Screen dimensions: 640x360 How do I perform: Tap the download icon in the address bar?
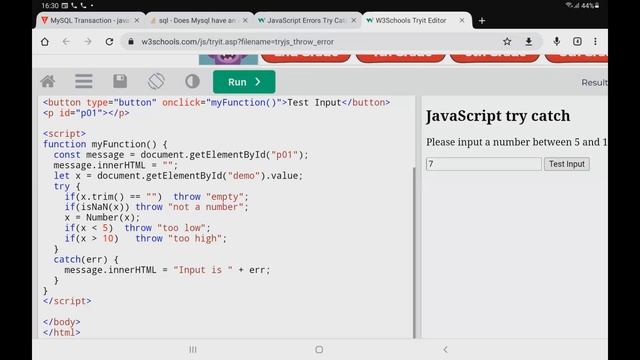529,42
